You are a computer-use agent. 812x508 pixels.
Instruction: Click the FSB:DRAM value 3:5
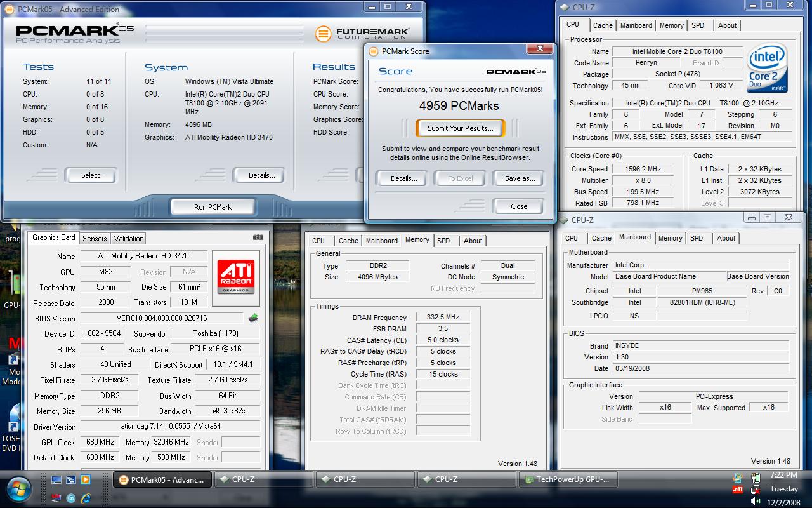click(x=443, y=328)
